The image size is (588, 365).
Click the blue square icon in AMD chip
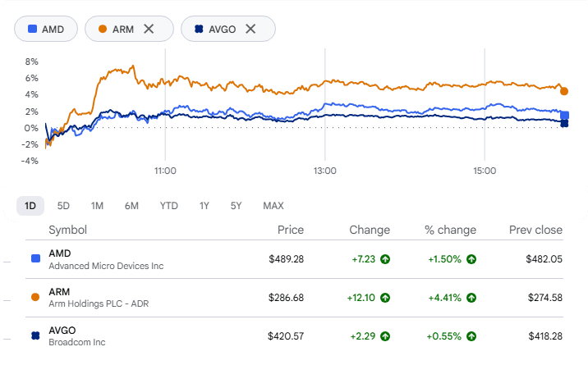pyautogui.click(x=33, y=29)
